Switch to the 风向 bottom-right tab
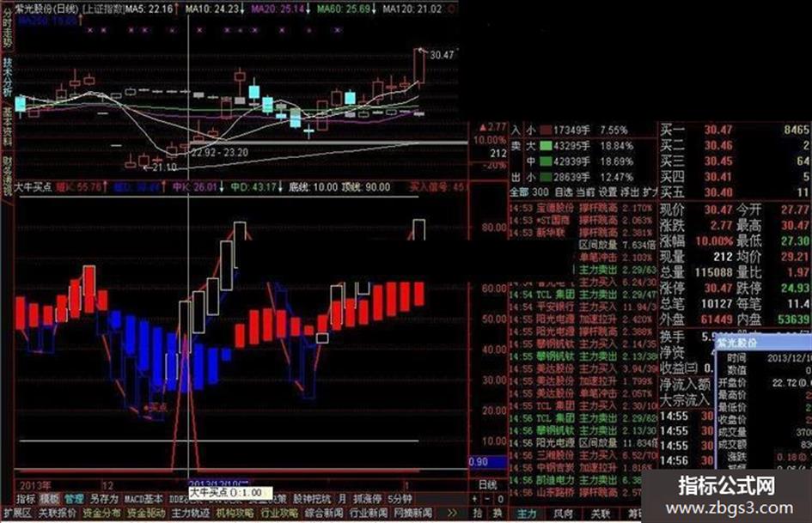Viewport: 812px width, 523px height. pos(564,514)
